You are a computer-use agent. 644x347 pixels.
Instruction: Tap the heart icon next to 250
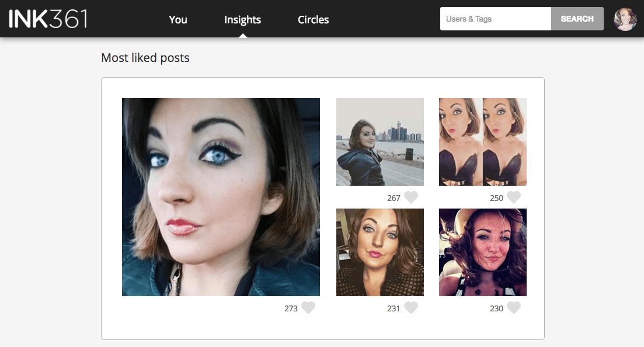(514, 197)
